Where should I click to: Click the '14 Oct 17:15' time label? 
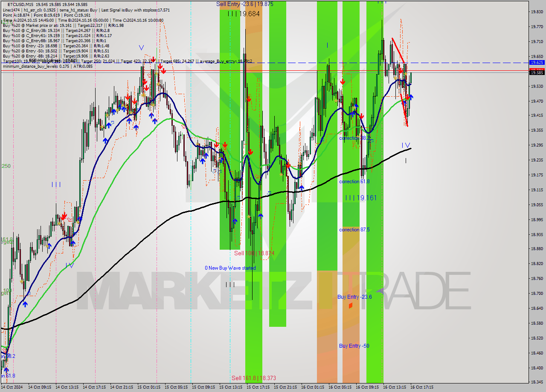click(x=94, y=387)
